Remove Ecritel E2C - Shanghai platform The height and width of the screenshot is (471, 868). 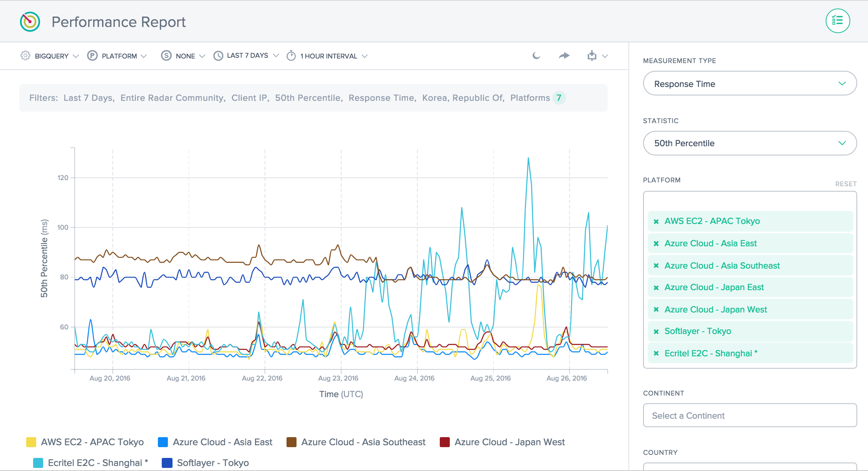656,354
